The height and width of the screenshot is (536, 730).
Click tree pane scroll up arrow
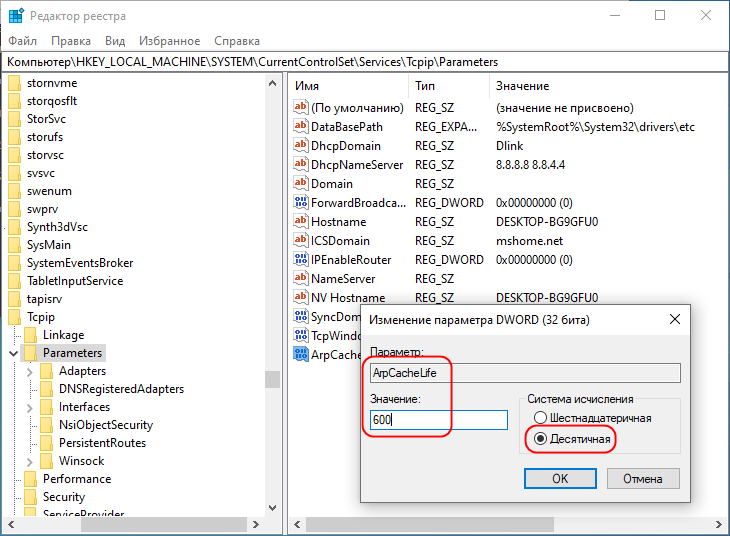272,83
